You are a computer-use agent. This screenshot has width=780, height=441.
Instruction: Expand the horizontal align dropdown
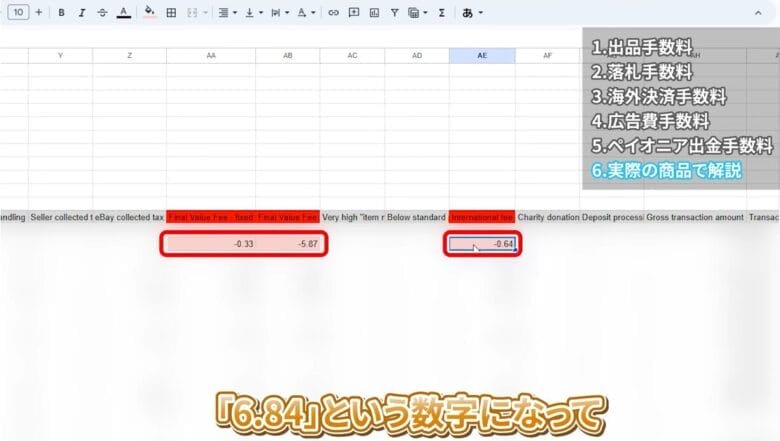click(x=226, y=13)
